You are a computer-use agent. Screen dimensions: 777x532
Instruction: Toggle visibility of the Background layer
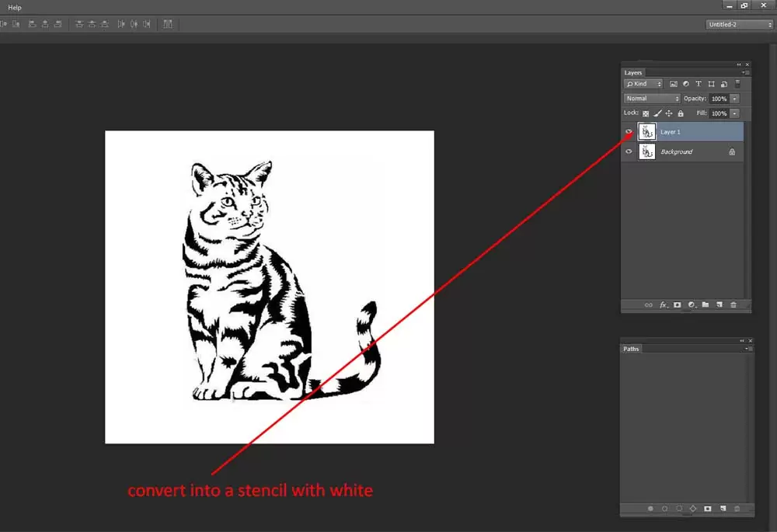pyautogui.click(x=629, y=152)
